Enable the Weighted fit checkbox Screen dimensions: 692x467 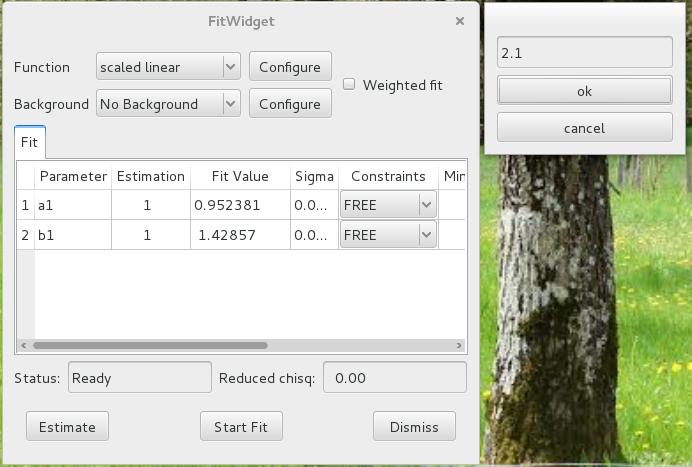pos(349,85)
